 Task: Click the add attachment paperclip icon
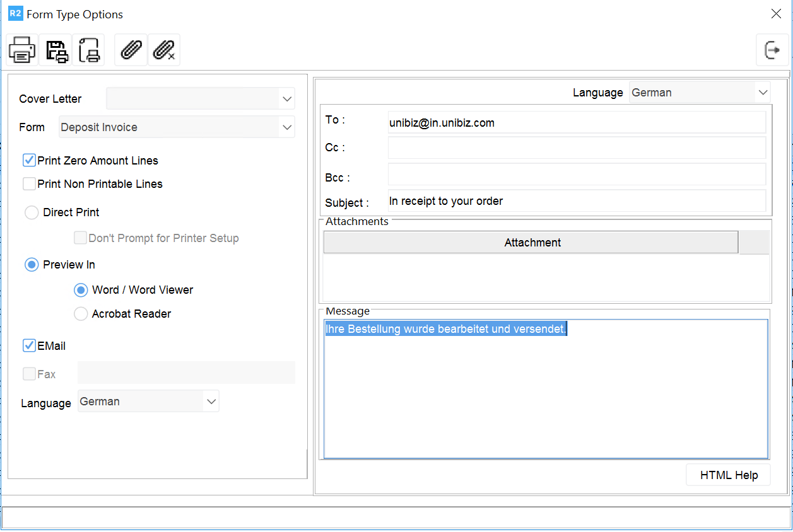131,50
